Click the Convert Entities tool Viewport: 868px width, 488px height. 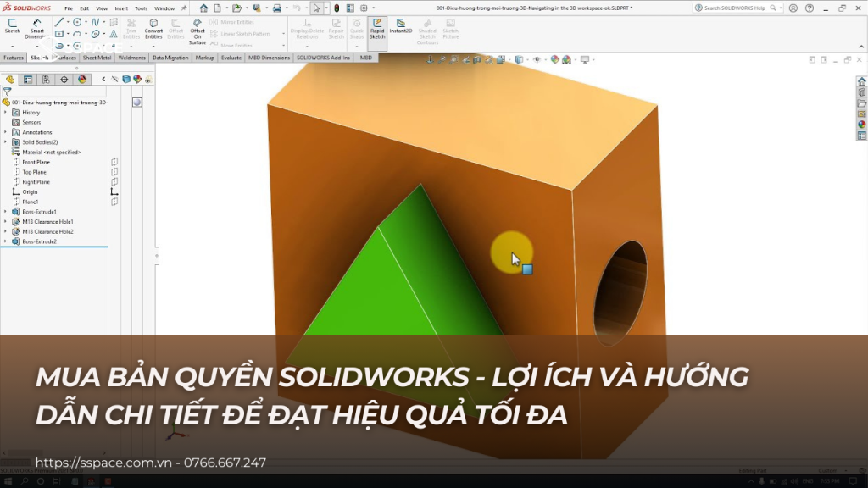point(153,29)
